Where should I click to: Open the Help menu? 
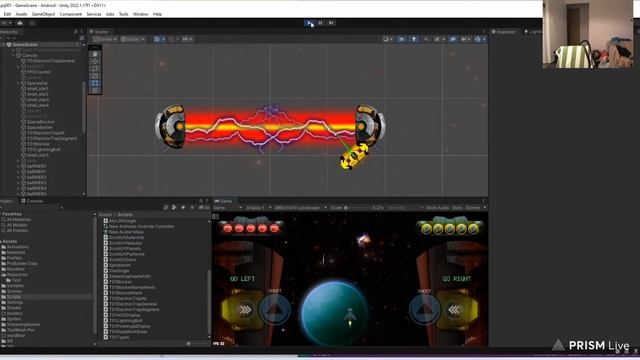[158, 14]
